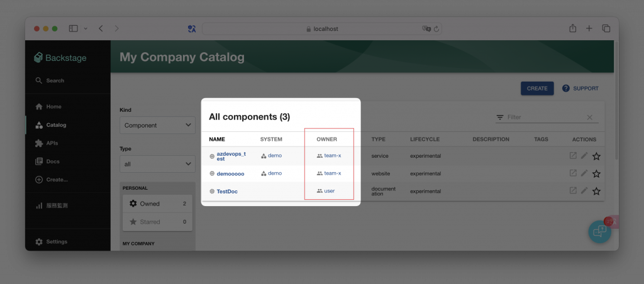Viewport: 644px width, 284px height.
Task: Star the TestDoc component
Action: (x=596, y=191)
